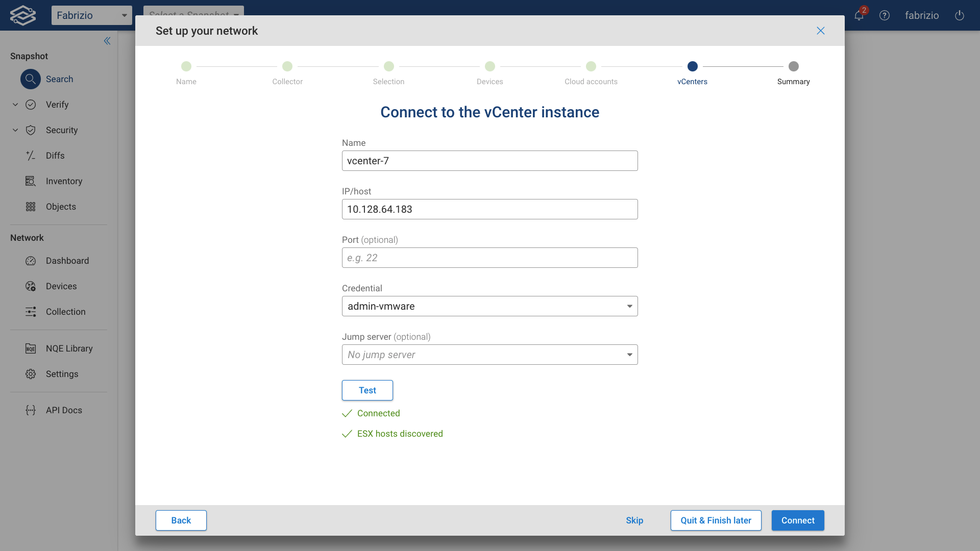Open the Devices view under Network
980x551 pixels.
61,286
